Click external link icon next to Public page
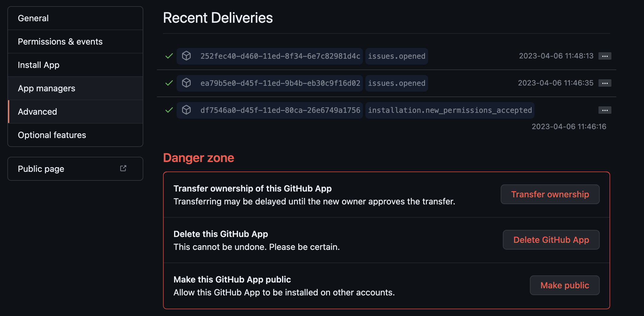Viewport: 644px width, 316px height. coord(123,168)
